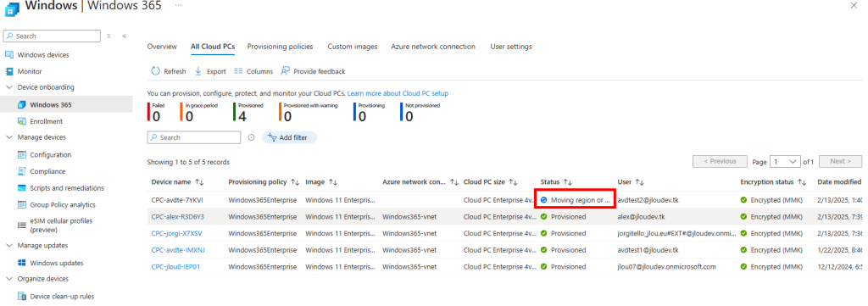Click green Encrypted check in CPC-avdte-7YKVI row
Image resolution: width=868 pixels, height=306 pixels.
[x=744, y=200]
